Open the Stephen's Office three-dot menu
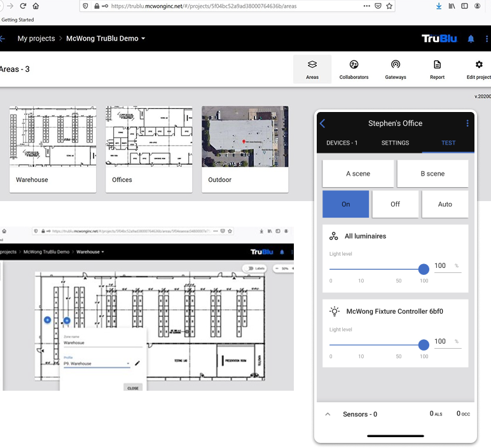This screenshot has height=448, width=491. tap(467, 123)
